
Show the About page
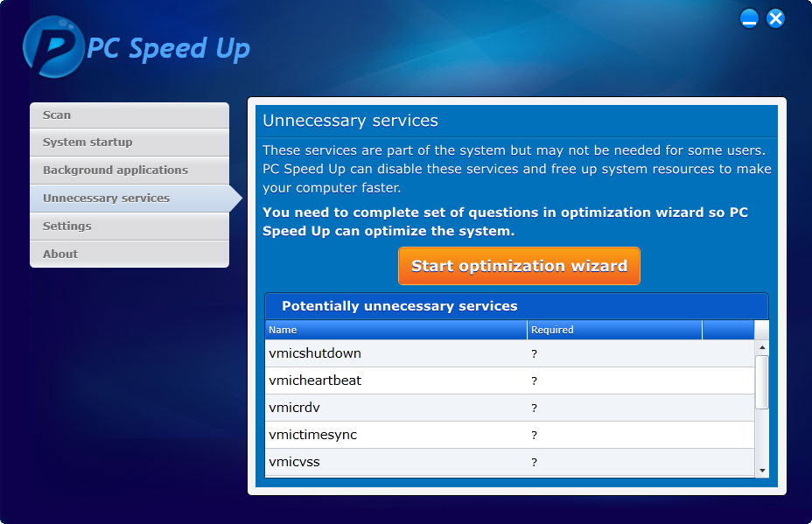coord(129,255)
